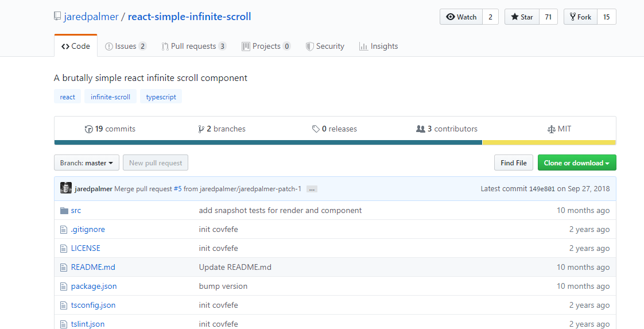Click the file icon next to package.json

click(x=64, y=287)
